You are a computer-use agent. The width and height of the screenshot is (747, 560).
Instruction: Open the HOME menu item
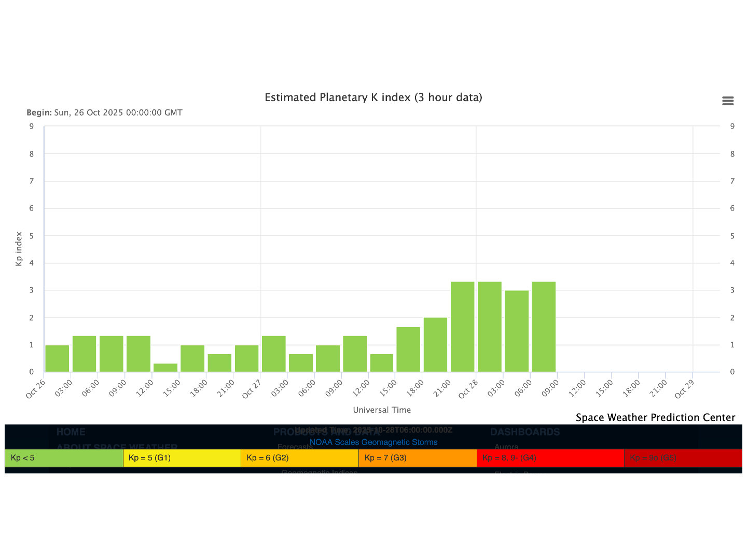[71, 432]
